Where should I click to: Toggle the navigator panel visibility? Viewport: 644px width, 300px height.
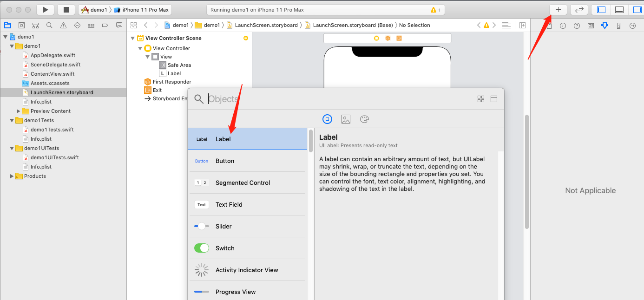coord(601,9)
